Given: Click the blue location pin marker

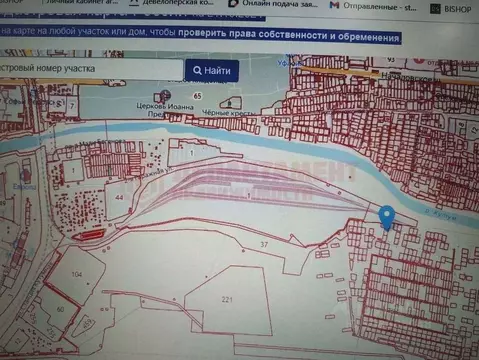Looking at the screenshot, I should (x=387, y=217).
